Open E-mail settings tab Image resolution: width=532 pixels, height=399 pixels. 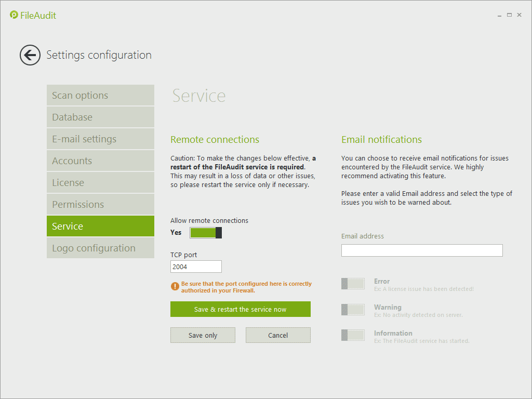coord(100,139)
